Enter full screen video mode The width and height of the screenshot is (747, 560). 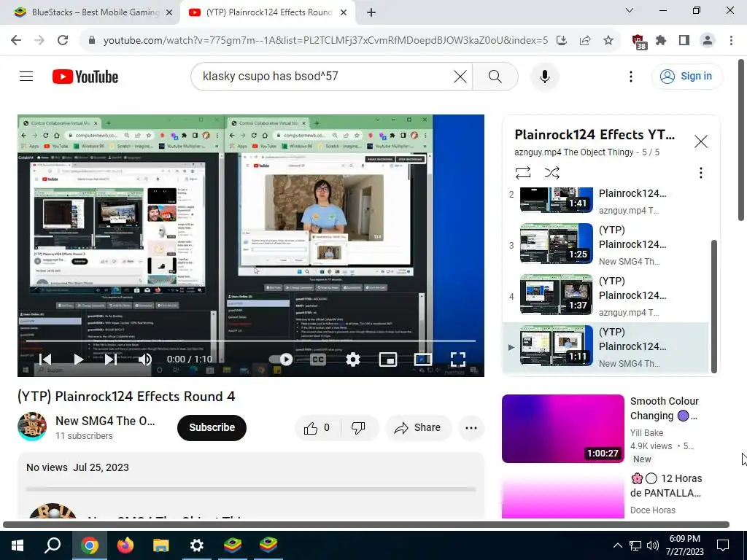(x=458, y=359)
